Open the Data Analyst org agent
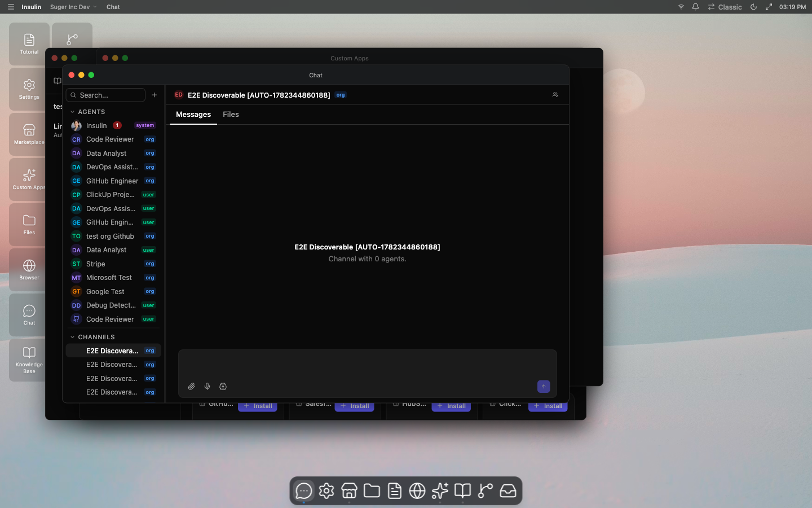This screenshot has width=812, height=508. (x=113, y=153)
